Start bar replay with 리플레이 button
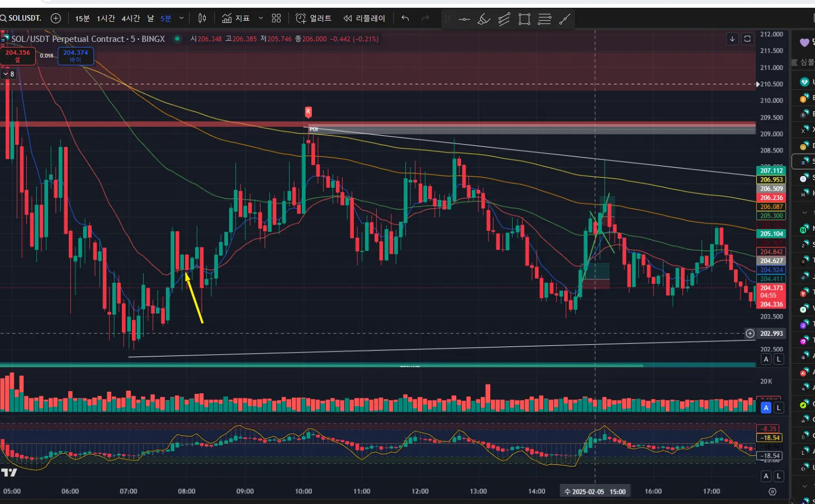The height and width of the screenshot is (504, 815). (x=364, y=18)
